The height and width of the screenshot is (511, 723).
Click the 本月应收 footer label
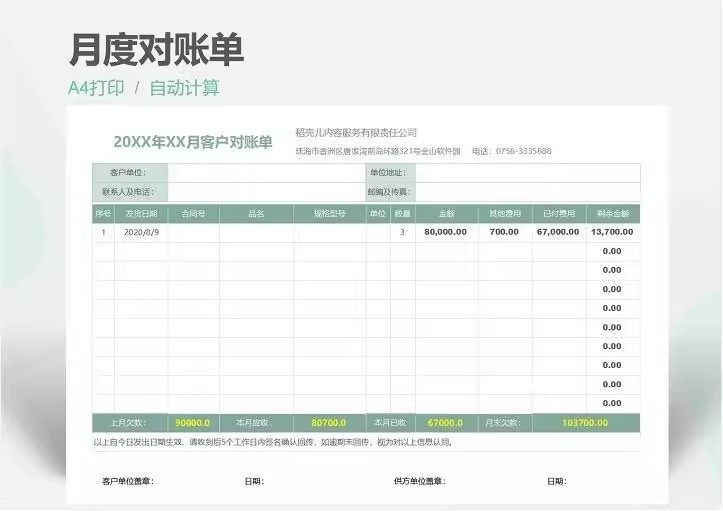pyautogui.click(x=255, y=423)
